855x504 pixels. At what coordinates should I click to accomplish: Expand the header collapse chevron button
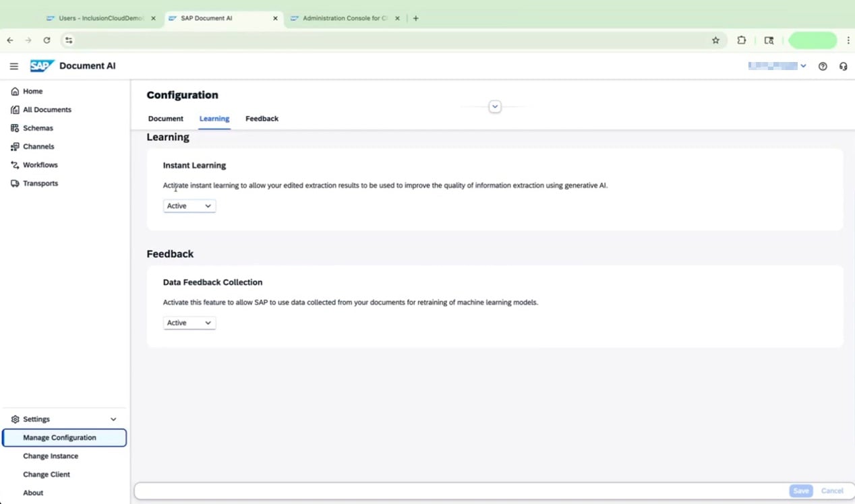pyautogui.click(x=495, y=106)
